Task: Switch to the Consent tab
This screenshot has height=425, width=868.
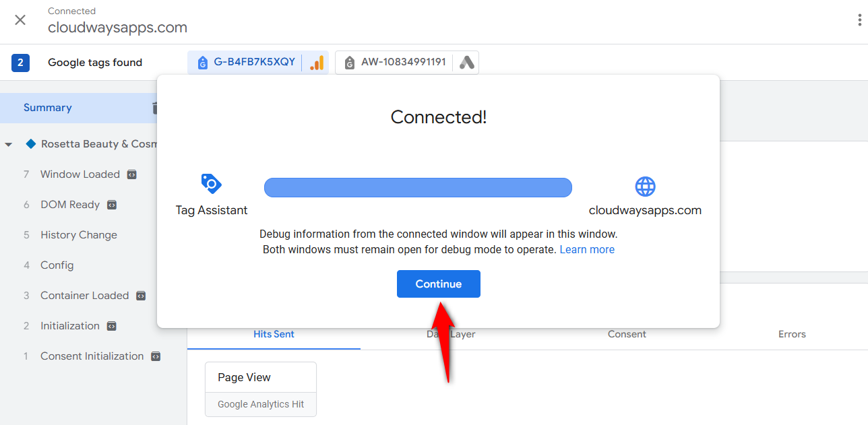Action: [627, 334]
